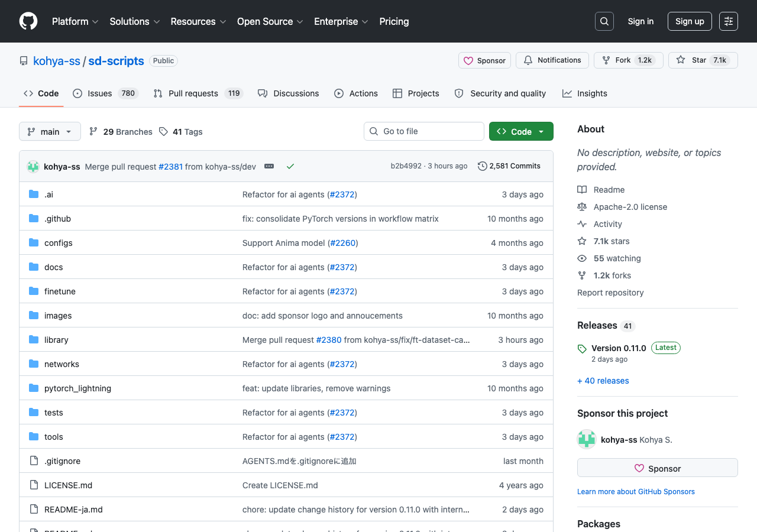Expand the Open Source menu
Image resolution: width=757 pixels, height=532 pixels.
pyautogui.click(x=270, y=21)
